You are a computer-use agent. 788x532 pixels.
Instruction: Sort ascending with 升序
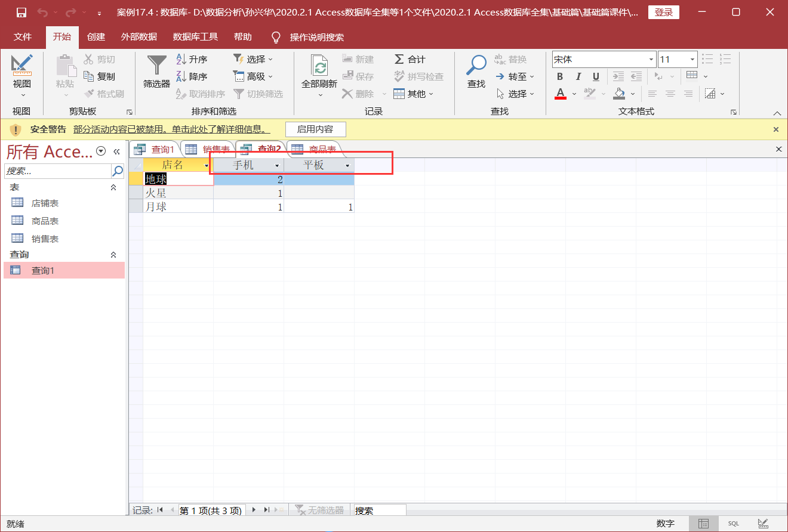point(192,59)
